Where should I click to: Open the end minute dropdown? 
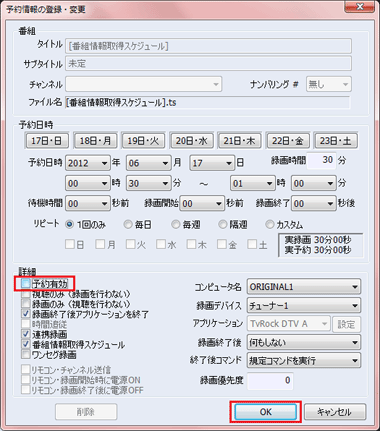click(313, 183)
